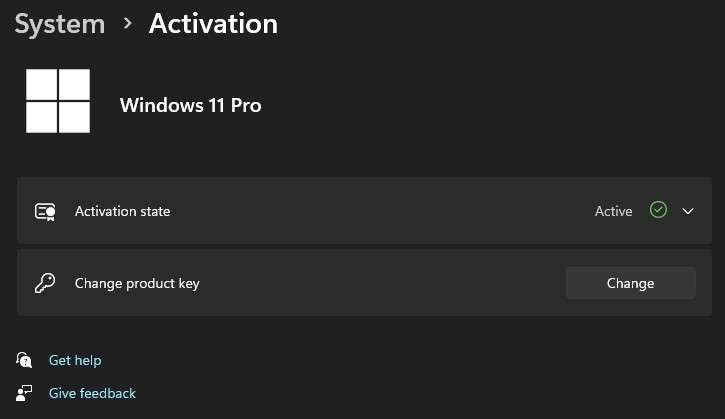Click the Activation state label
This screenshot has height=419, width=725.
122,211
